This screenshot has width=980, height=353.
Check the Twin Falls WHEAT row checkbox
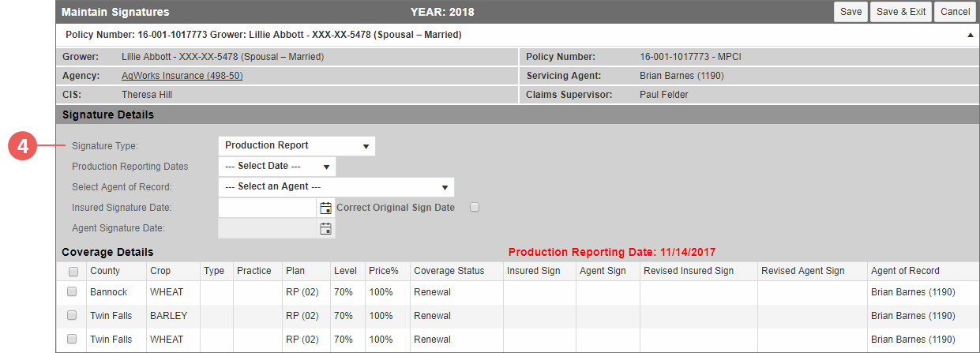[x=72, y=340]
